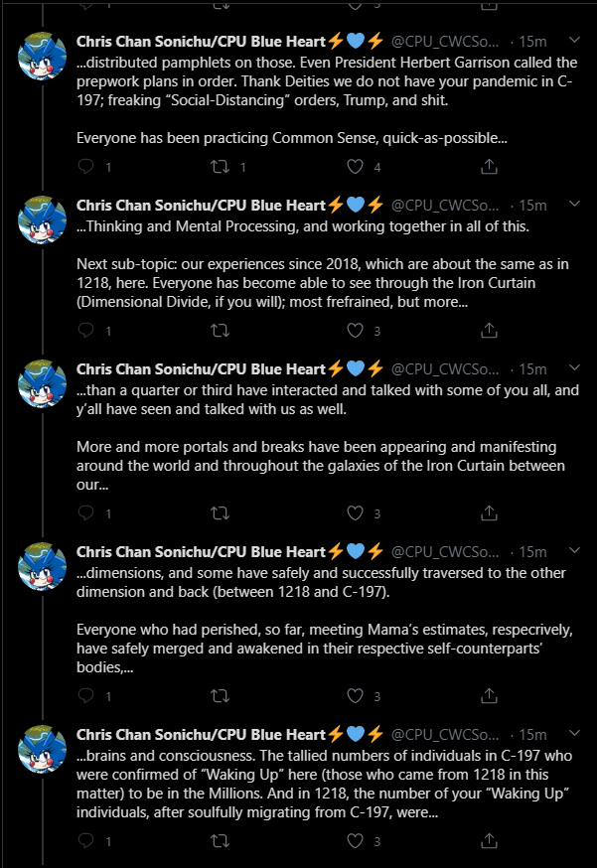This screenshot has height=868, width=597.
Task: Share the 'Thinking and Mental Processing' tweet
Action: point(489,331)
